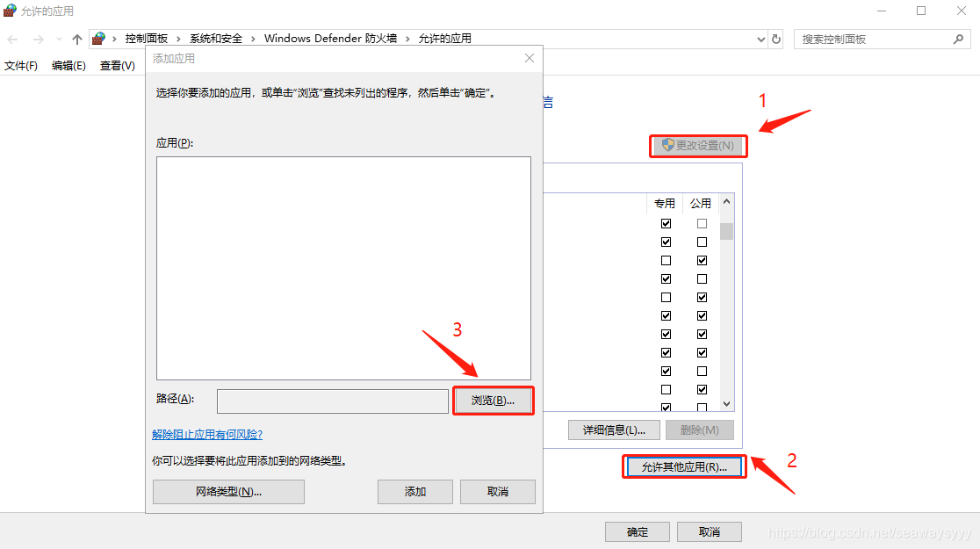Click the 更改设置 shield button
This screenshot has height=549, width=980.
pyautogui.click(x=698, y=145)
